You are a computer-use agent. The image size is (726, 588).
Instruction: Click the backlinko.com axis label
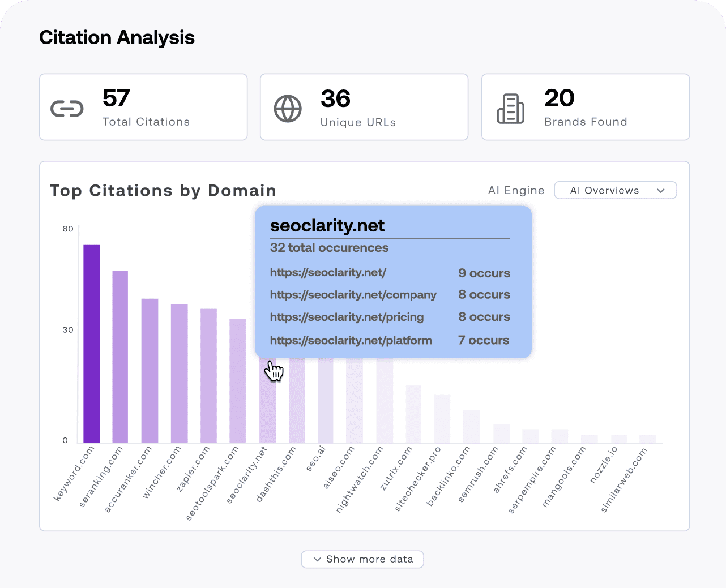point(449,477)
